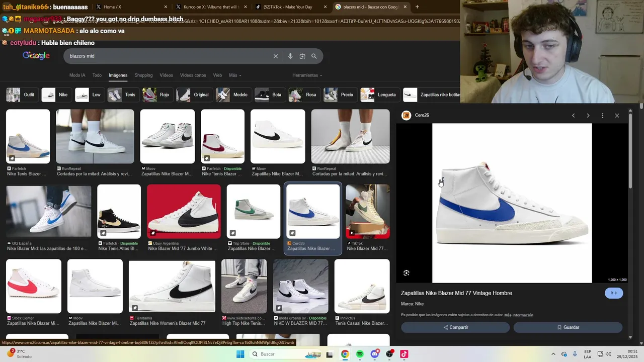Image resolution: width=644 pixels, height=362 pixels.
Task: Submit search with the magnifying glass icon
Action: [314, 56]
